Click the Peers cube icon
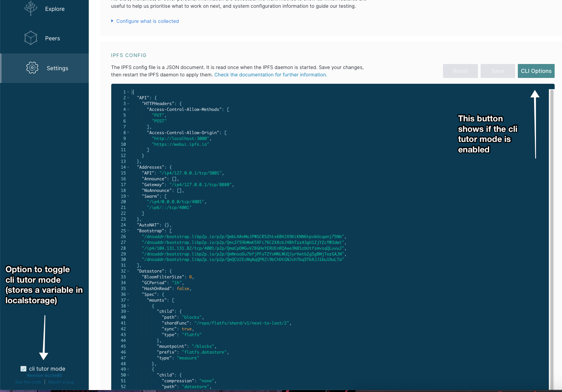The width and height of the screenshot is (562, 392). click(30, 38)
